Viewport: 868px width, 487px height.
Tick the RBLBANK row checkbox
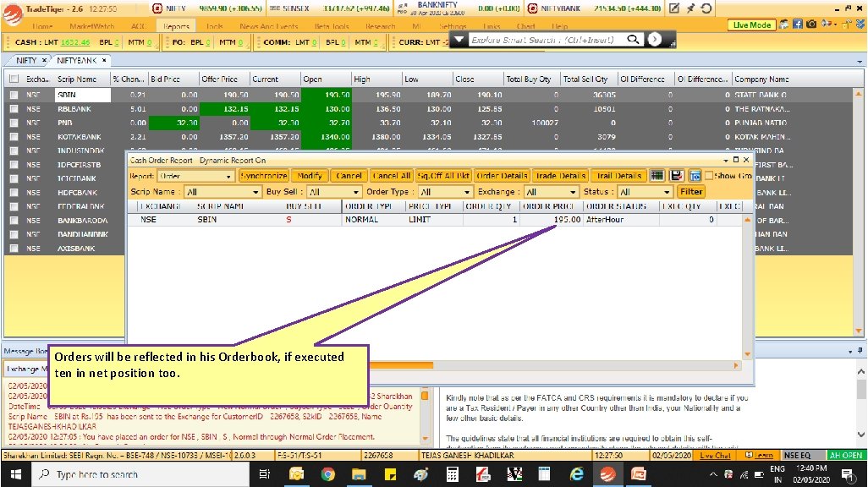pos(14,108)
